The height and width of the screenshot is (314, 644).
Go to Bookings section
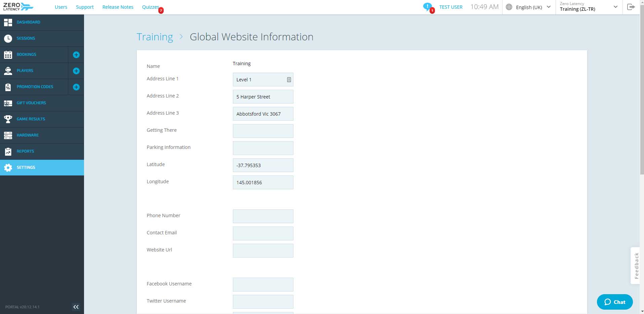click(x=27, y=54)
